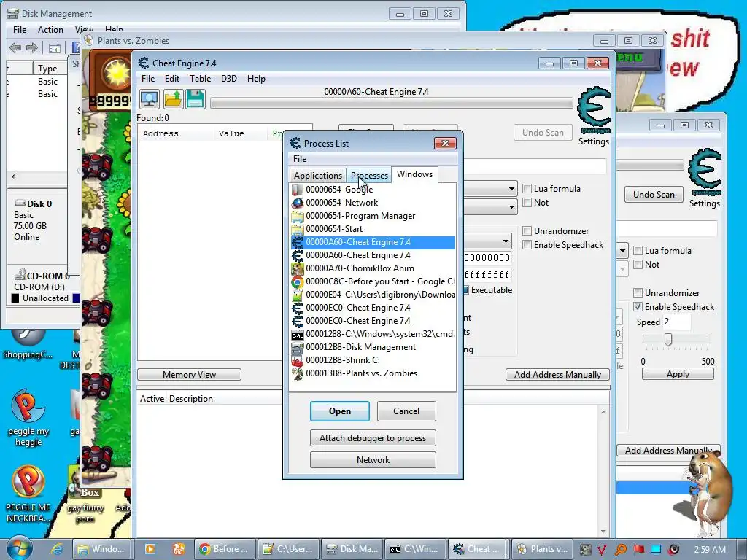Select 00000C8C-Before you Start Google Chrome entry
Screen dimensions: 747x560
click(x=373, y=281)
